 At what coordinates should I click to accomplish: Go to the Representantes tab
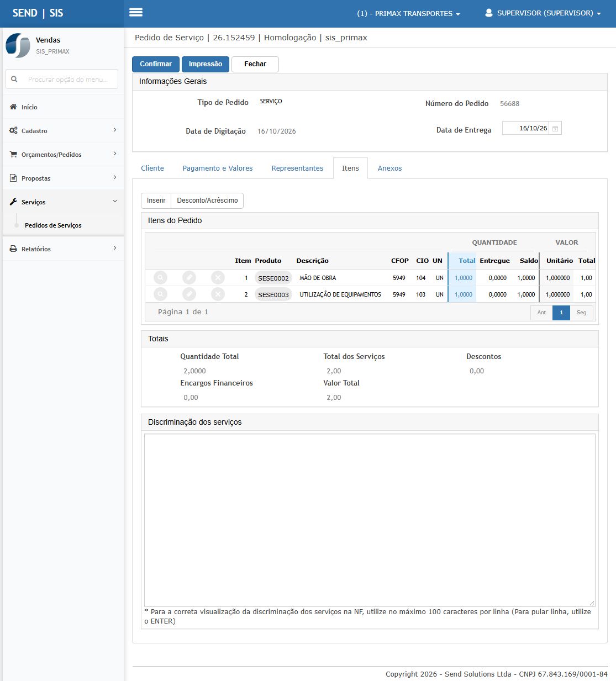[x=297, y=168]
